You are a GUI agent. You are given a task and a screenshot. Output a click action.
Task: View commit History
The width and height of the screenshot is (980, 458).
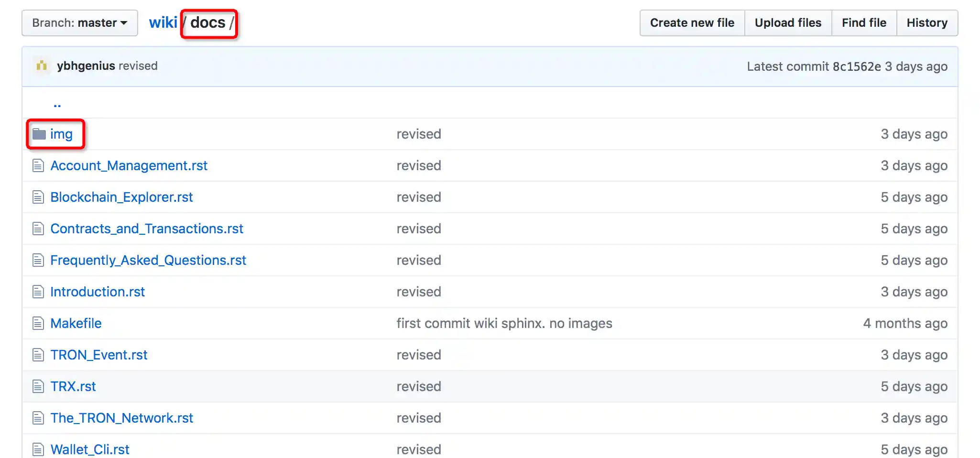[927, 23]
